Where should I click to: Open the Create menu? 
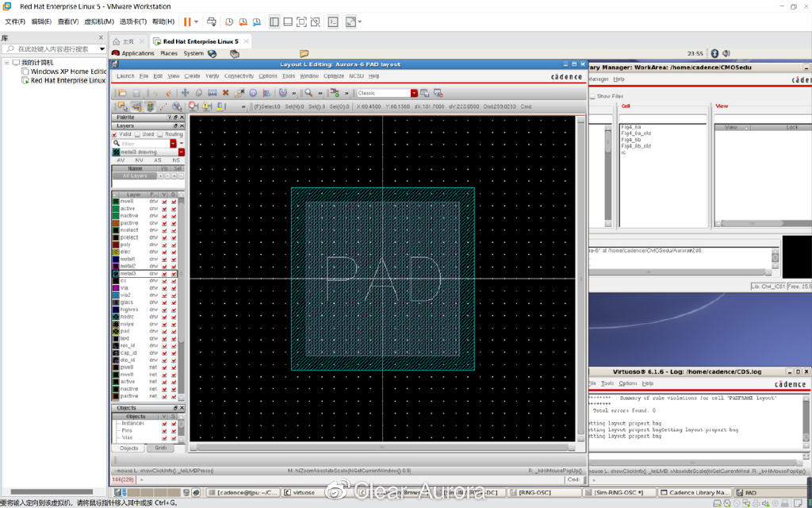pos(192,76)
